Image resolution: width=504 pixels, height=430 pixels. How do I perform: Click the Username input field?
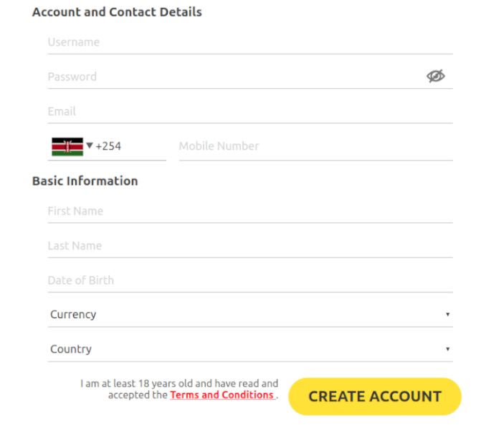pos(250,42)
